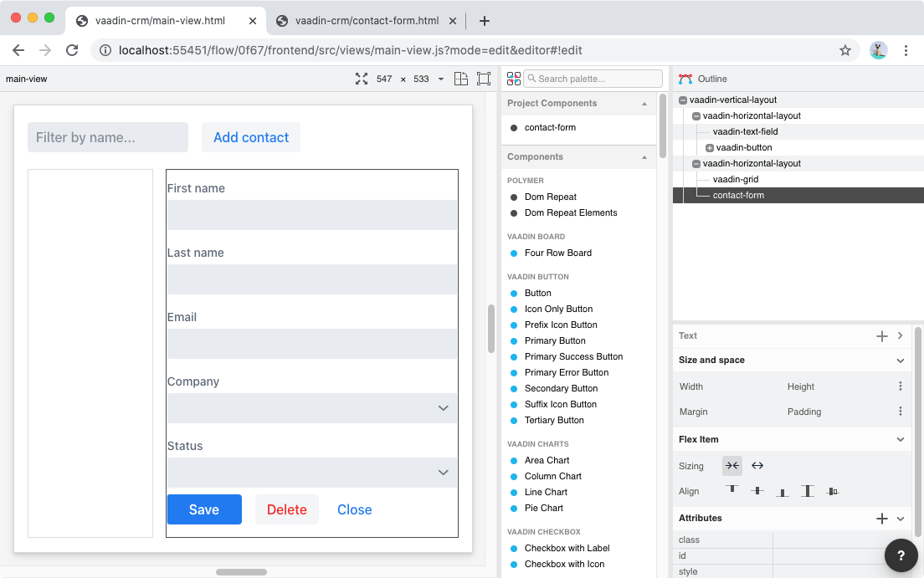924x578 pixels.
Task: Click the rotate viewport orientation icon
Action: [461, 79]
